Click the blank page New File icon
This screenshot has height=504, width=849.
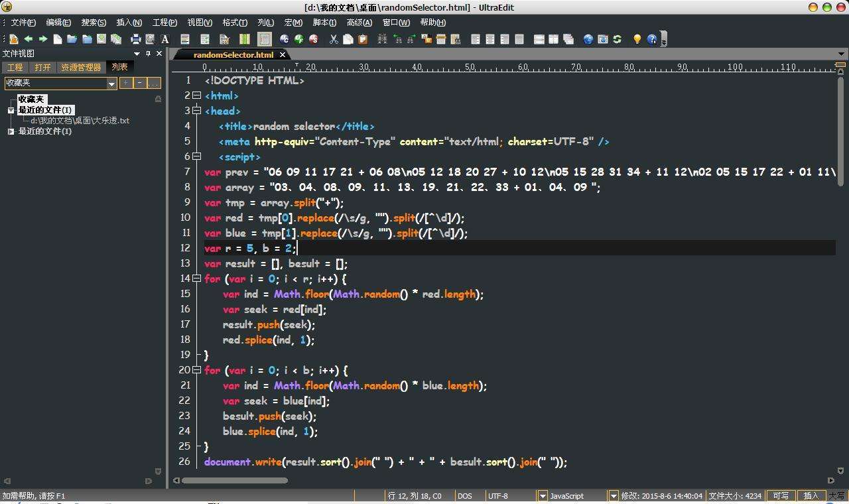tap(58, 39)
